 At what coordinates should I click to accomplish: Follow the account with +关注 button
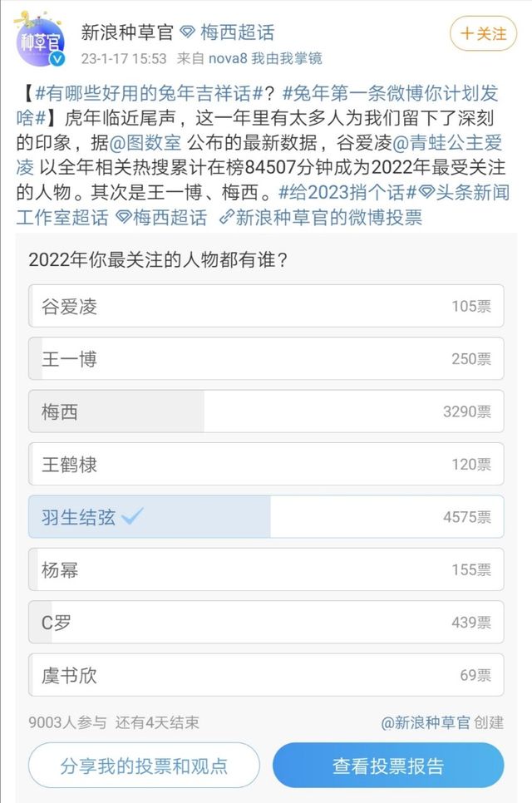point(483,34)
